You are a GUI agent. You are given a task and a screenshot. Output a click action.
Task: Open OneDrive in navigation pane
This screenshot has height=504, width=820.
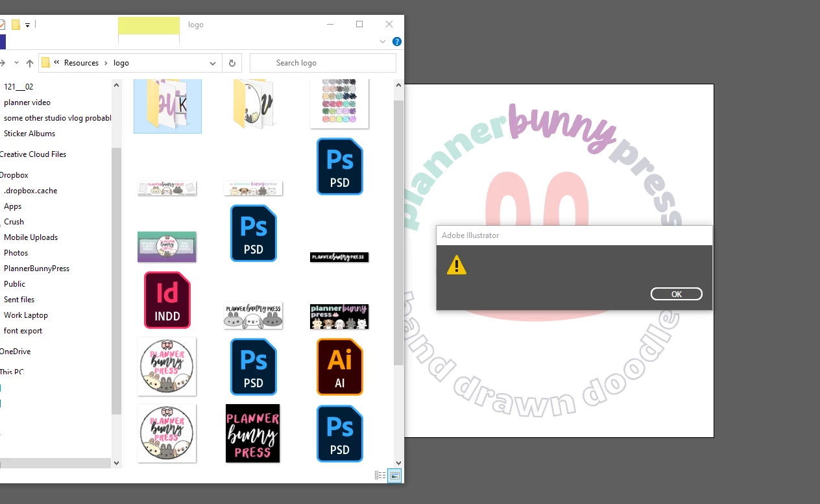[x=16, y=351]
